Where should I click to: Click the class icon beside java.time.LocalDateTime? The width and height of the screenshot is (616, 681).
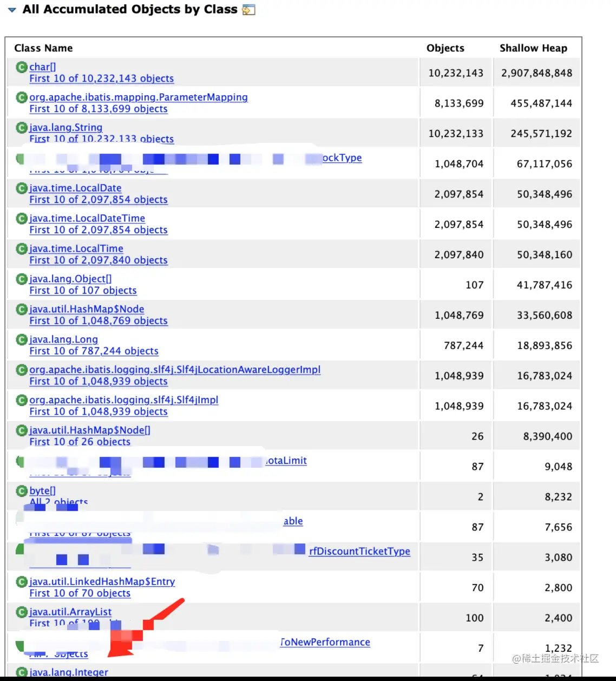click(x=22, y=219)
